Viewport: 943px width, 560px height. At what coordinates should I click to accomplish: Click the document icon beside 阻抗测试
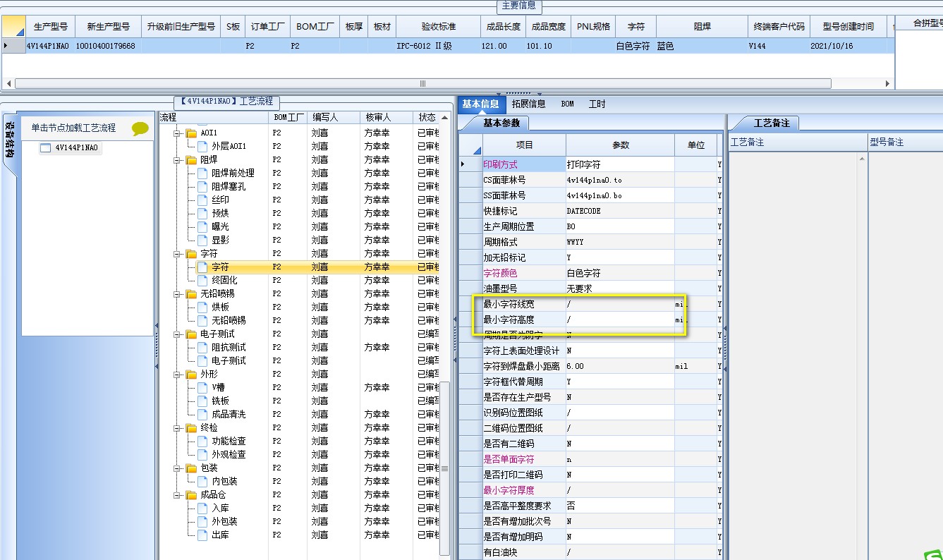pyautogui.click(x=203, y=348)
